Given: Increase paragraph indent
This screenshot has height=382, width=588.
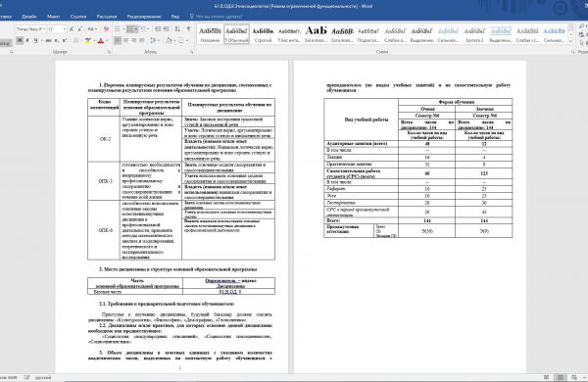Looking at the screenshot, I should [x=167, y=28].
